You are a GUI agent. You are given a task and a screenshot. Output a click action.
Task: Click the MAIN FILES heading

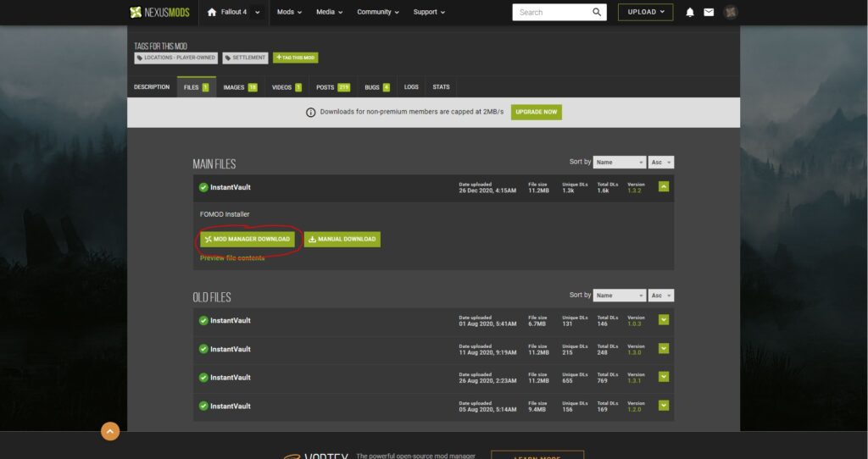coord(214,164)
